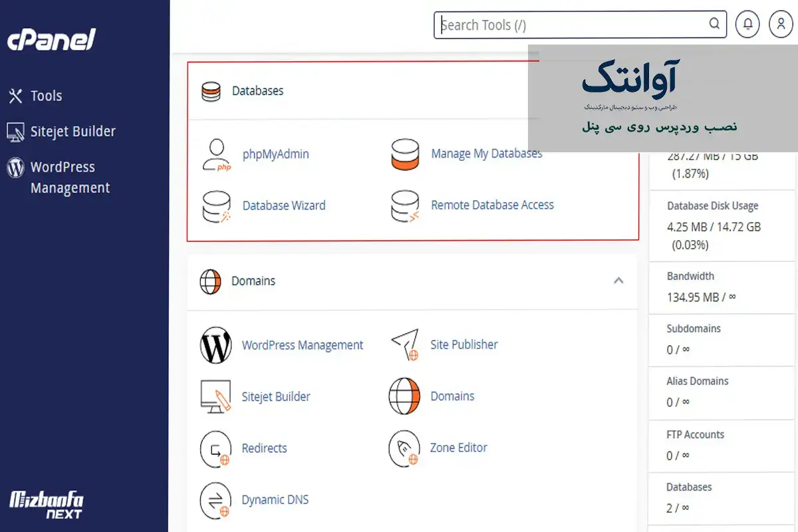
Task: Open the user account icon
Action: [x=781, y=25]
